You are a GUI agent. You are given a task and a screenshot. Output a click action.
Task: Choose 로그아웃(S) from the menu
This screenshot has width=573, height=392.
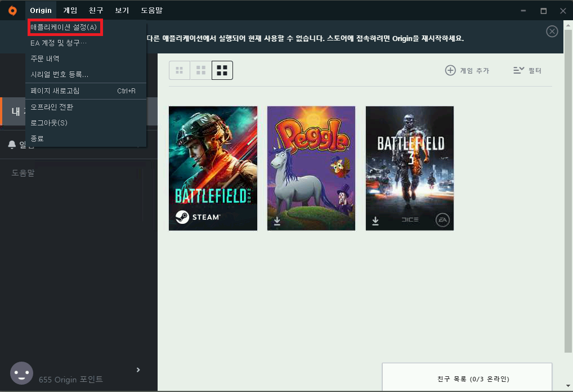[x=86, y=123]
